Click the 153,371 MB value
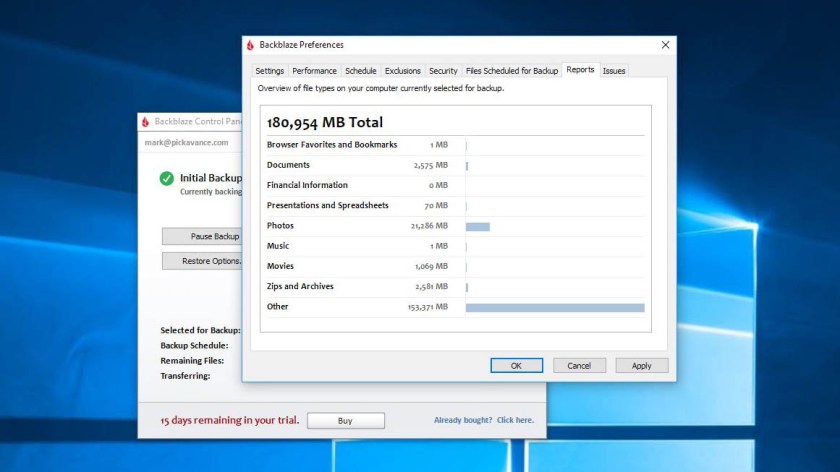The image size is (840, 472). click(x=428, y=307)
